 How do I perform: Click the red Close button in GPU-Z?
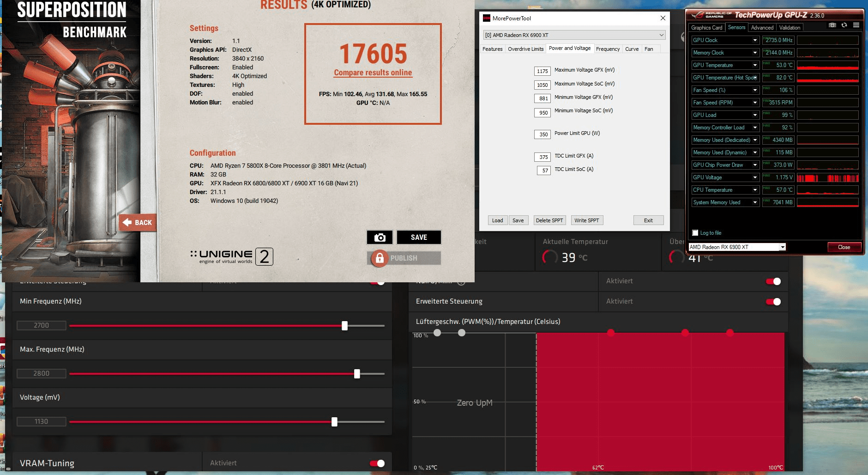(x=844, y=247)
